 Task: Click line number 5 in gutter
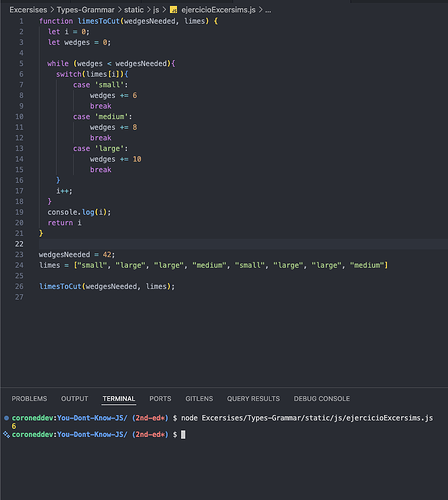21,63
